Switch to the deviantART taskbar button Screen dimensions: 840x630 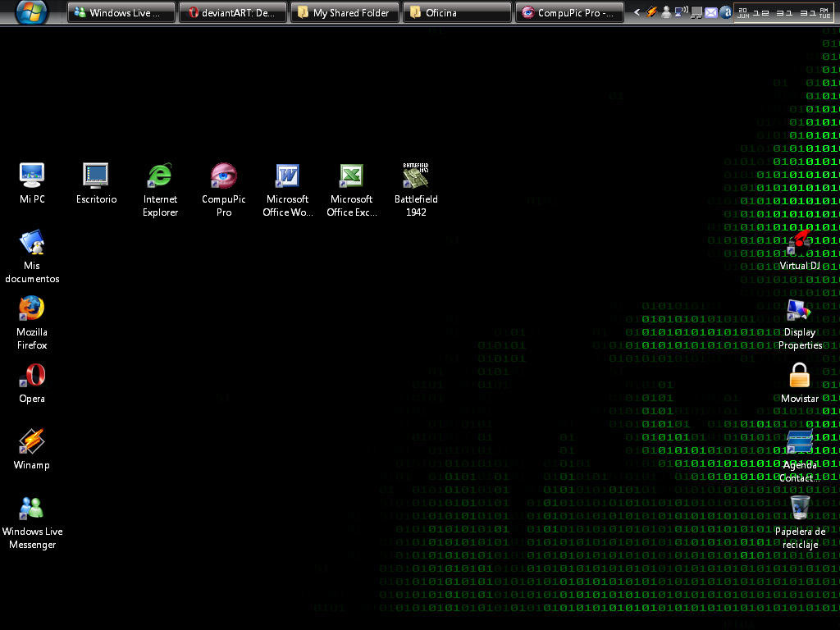pyautogui.click(x=233, y=12)
